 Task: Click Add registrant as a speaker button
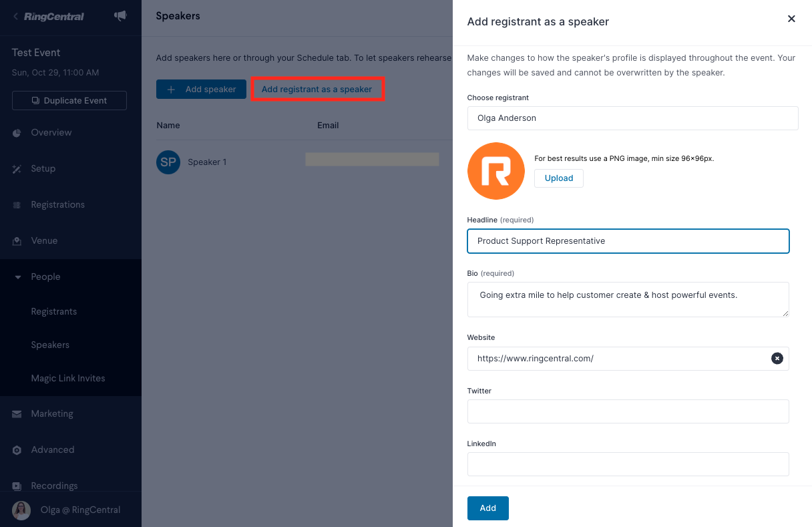click(x=317, y=90)
